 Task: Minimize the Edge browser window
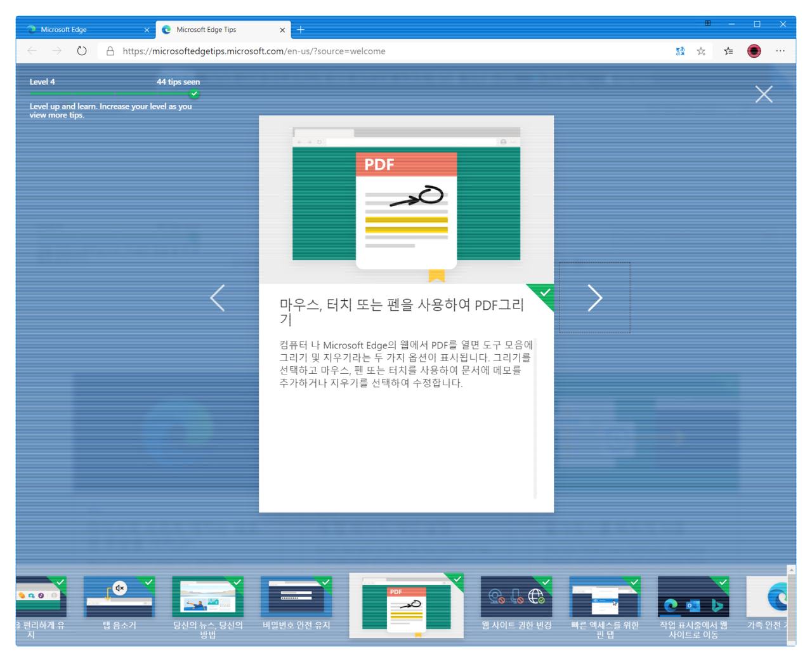click(731, 23)
